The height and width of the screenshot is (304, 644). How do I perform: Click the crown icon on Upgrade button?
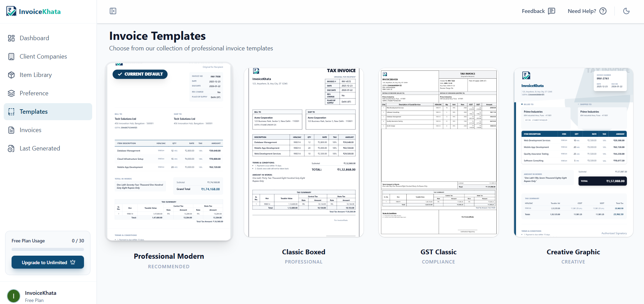point(73,262)
